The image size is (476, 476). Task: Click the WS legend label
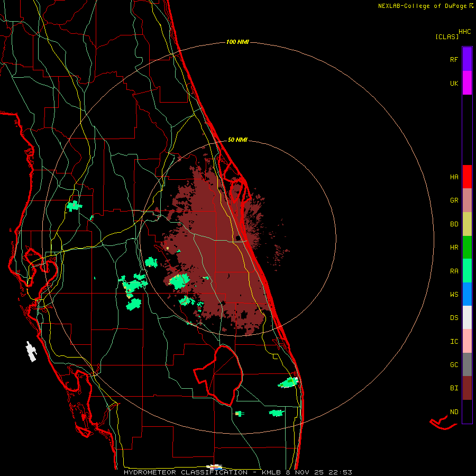[x=454, y=295]
